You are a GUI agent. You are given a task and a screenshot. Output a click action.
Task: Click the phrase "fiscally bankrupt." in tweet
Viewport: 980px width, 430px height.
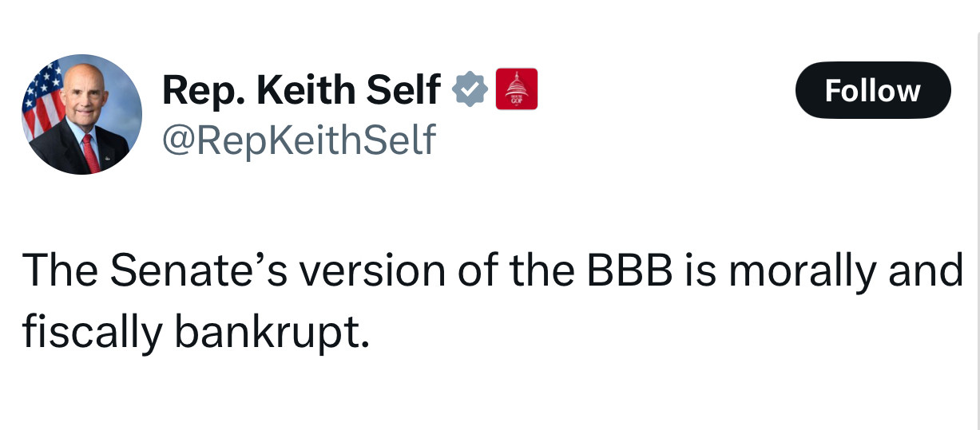196,329
